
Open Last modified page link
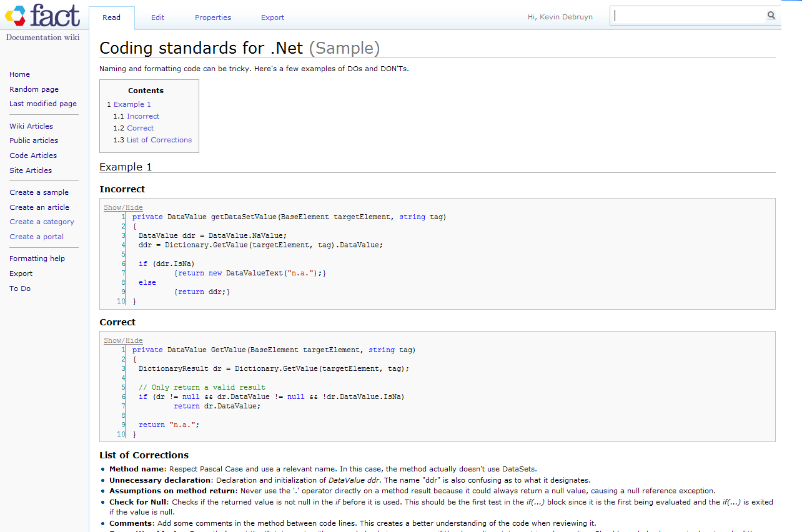click(43, 104)
